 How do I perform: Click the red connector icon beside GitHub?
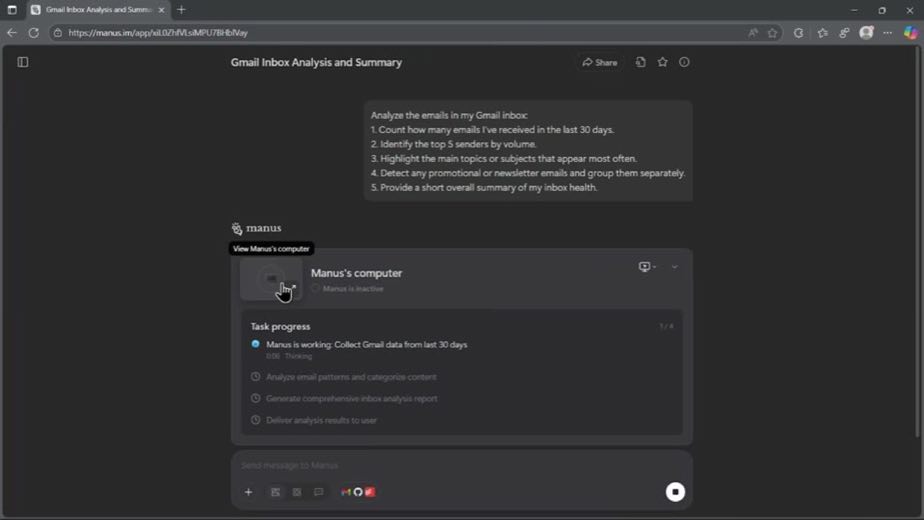click(370, 492)
